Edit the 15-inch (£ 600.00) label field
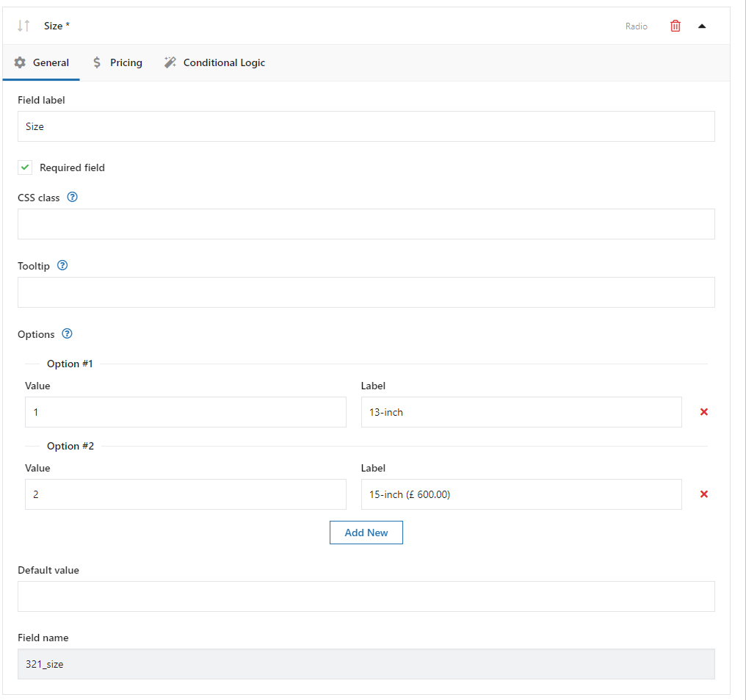746x700 pixels. (x=521, y=494)
